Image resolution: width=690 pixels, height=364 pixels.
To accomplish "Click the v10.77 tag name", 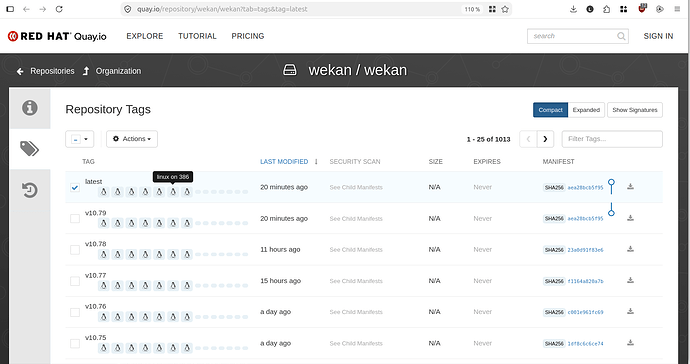I will click(95, 275).
